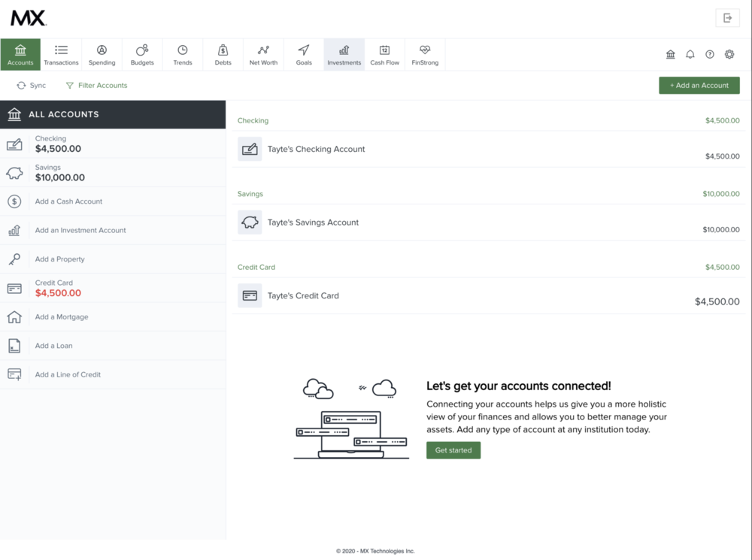Open Tayte's Credit Card
The image size is (752, 560).
tap(489, 296)
